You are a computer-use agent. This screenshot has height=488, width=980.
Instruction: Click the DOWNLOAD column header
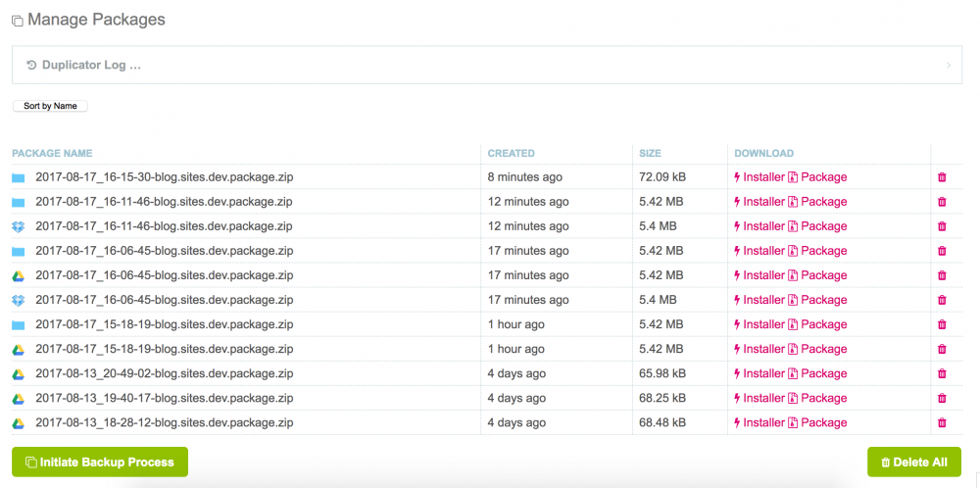[763, 153]
